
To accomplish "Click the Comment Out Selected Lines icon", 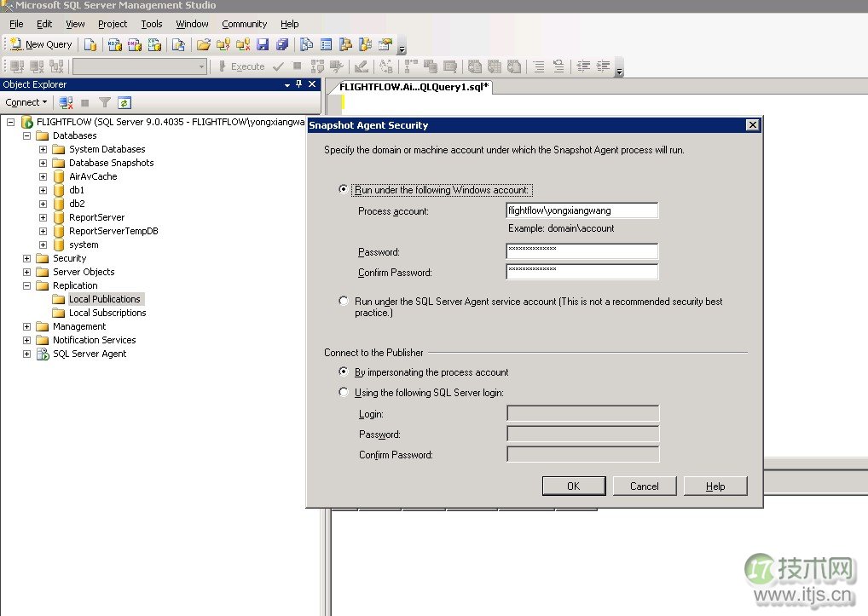I will [x=539, y=66].
